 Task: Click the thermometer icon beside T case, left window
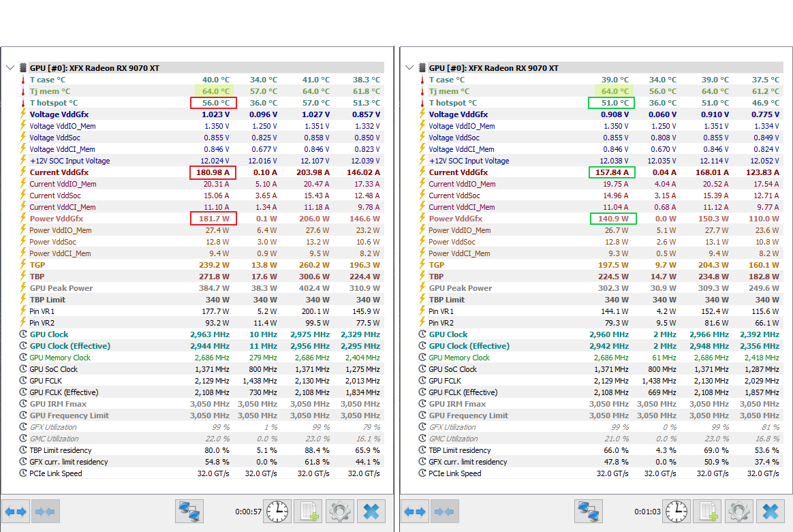tap(22, 80)
